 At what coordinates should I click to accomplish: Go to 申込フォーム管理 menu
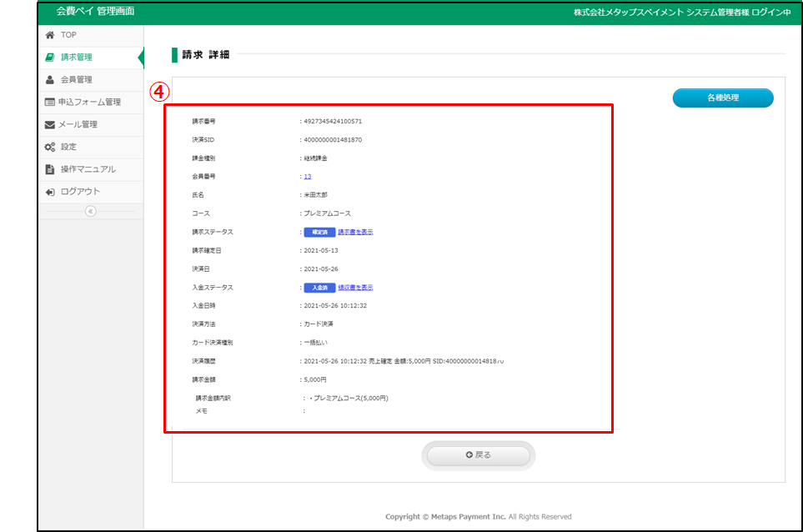(x=91, y=102)
